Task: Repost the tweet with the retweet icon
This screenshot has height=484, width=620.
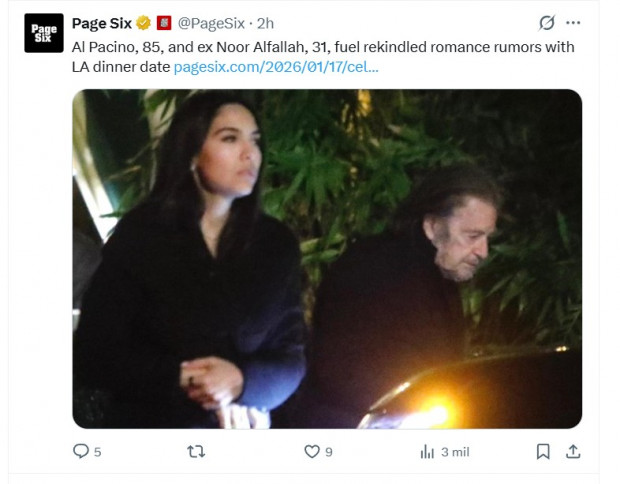Action: pos(196,451)
